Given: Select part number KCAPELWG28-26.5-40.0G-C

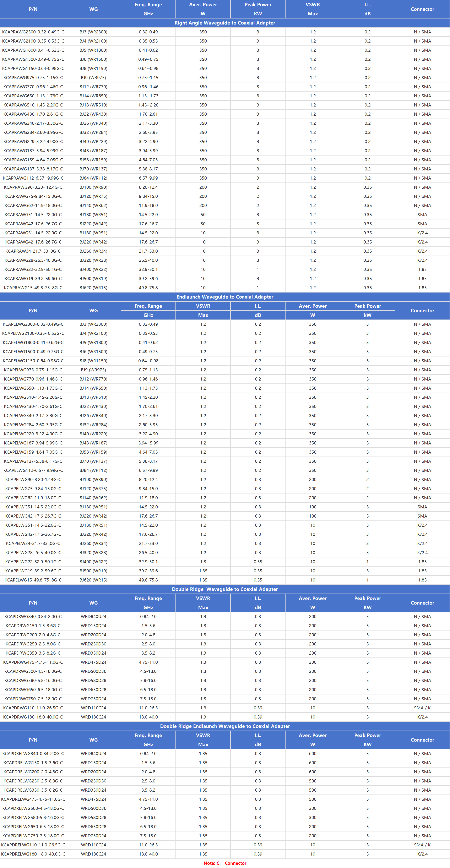Looking at the screenshot, I should pos(33,553).
